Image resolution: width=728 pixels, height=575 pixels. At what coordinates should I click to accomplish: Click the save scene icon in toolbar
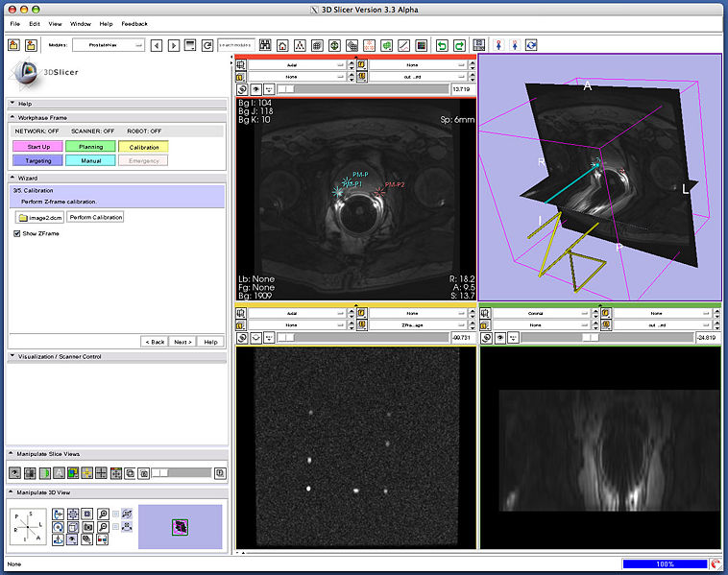click(31, 45)
